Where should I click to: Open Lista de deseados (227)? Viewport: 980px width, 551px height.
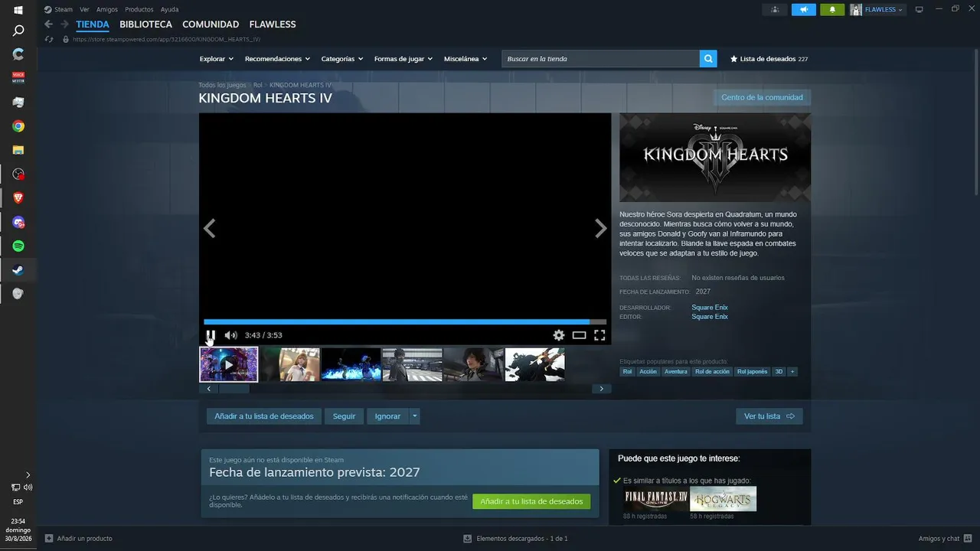click(x=769, y=59)
